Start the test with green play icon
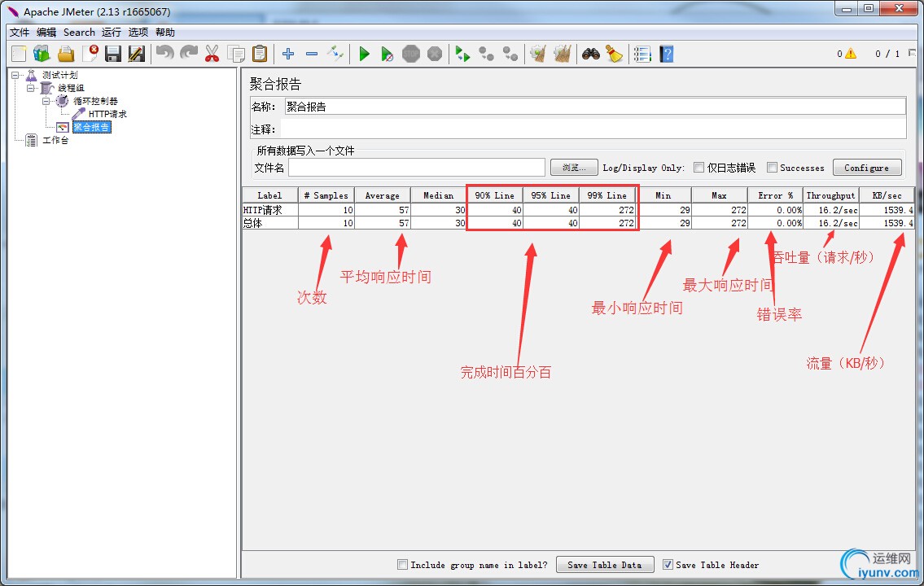The height and width of the screenshot is (586, 924). tap(364, 55)
